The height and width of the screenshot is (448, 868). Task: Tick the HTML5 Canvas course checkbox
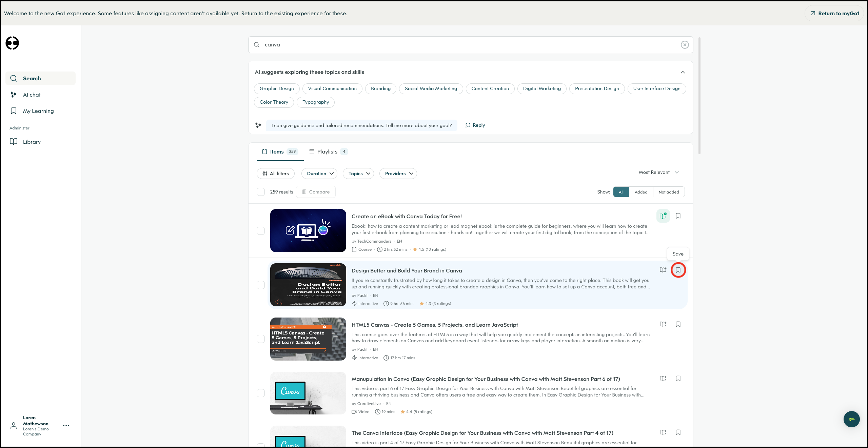pyautogui.click(x=261, y=339)
